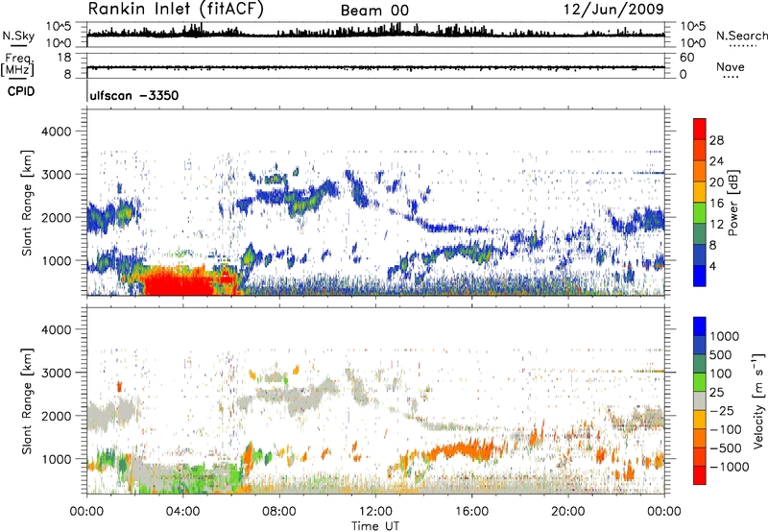The width and height of the screenshot is (768, 532).
Task: Click the 'CPID' label
Action: tap(21, 91)
